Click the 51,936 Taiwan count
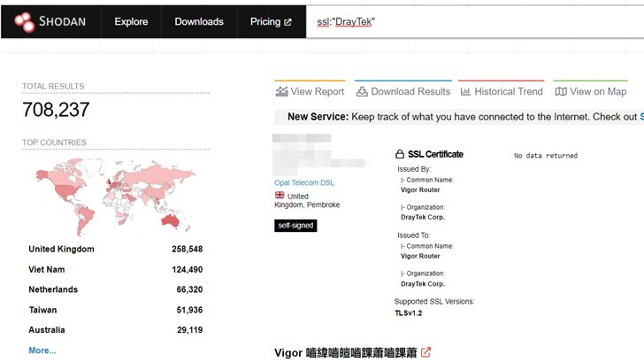The width and height of the screenshot is (644, 362). click(x=189, y=310)
